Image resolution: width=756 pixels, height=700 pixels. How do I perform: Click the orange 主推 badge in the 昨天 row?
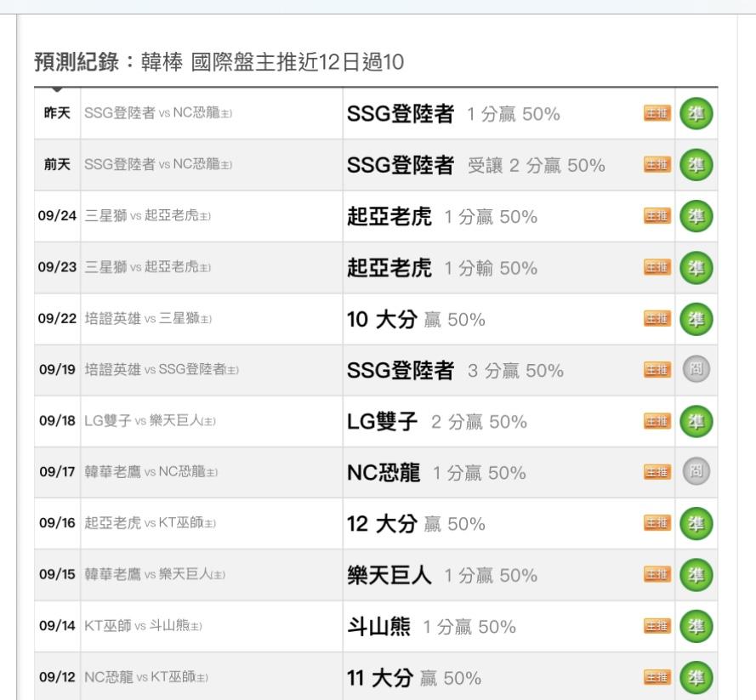[x=657, y=114]
